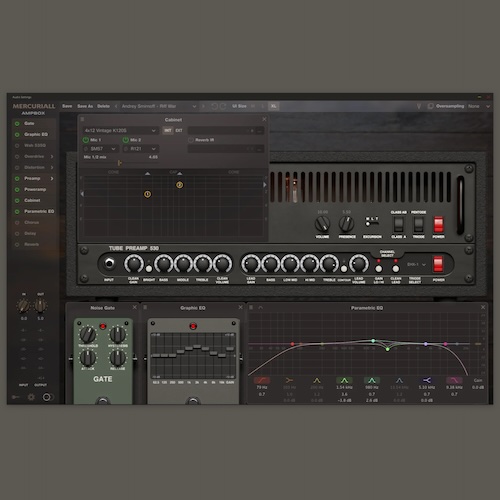Click the high-pass filter band icon at 79 Hz

pyautogui.click(x=262, y=380)
